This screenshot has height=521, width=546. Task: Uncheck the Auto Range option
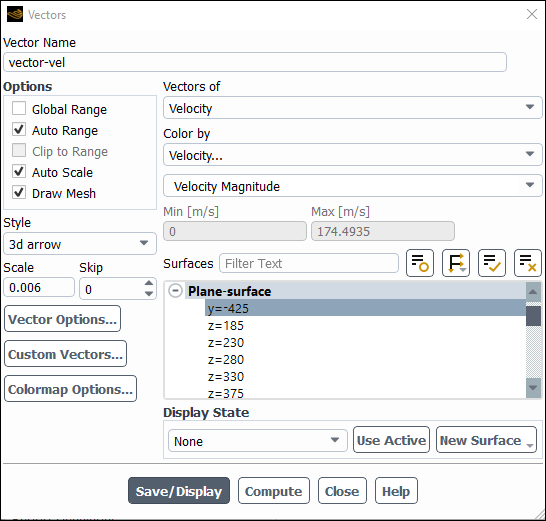coord(19,130)
